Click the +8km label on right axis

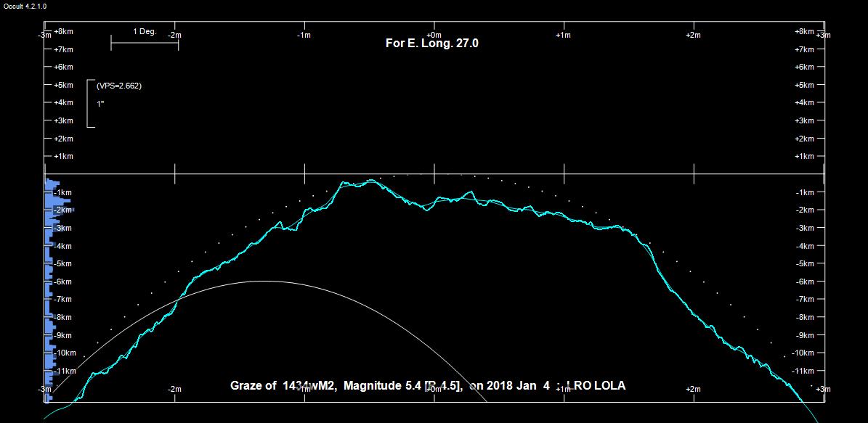click(x=805, y=32)
